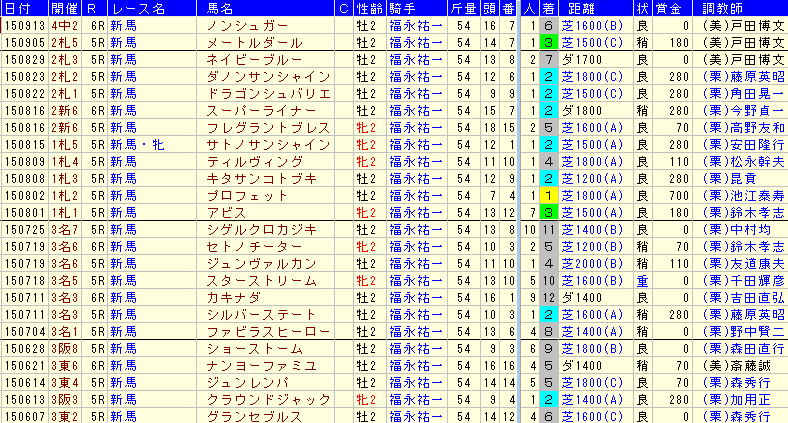This screenshot has width=788, height=423.
Task: Click date cell 150802
Action: coord(25,196)
